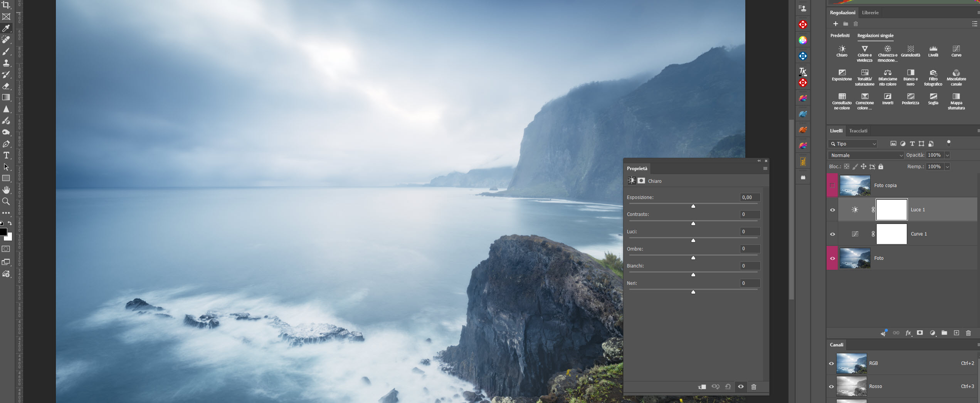
Task: Select the Brush tool
Action: coord(6,51)
